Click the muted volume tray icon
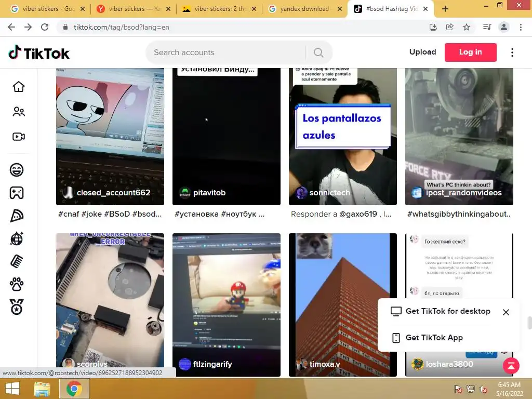 pos(483,389)
